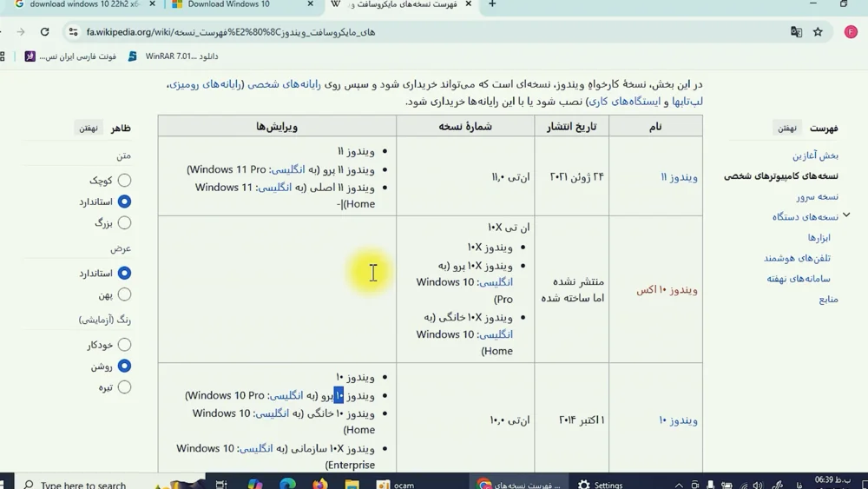Open the Settings window from the taskbar
Image resolution: width=868 pixels, height=489 pixels.
tap(602, 484)
